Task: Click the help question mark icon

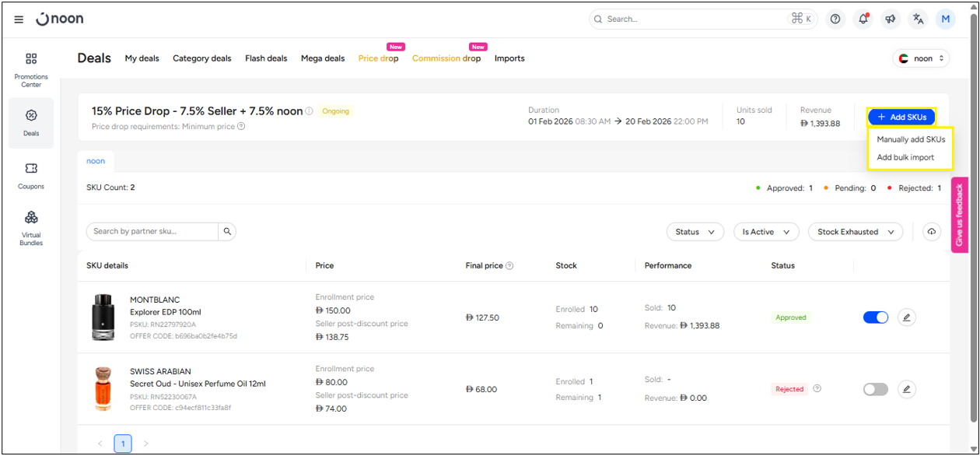Action: pyautogui.click(x=835, y=19)
